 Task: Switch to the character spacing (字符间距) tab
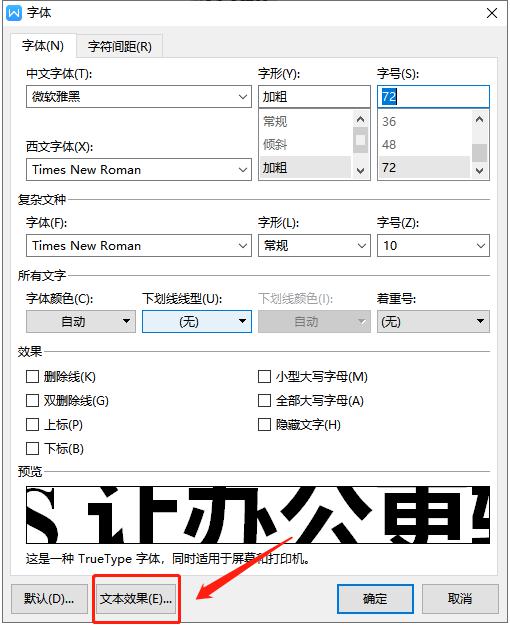tap(120, 47)
